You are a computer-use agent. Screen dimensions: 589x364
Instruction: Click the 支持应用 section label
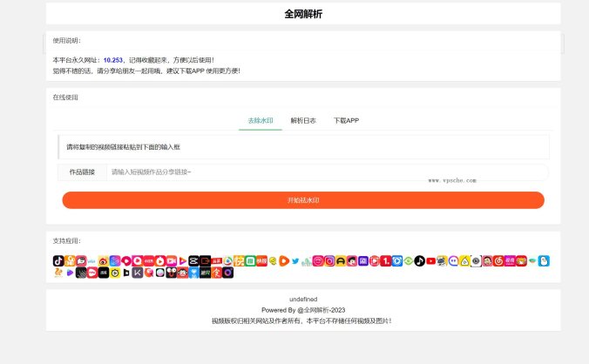(67, 241)
